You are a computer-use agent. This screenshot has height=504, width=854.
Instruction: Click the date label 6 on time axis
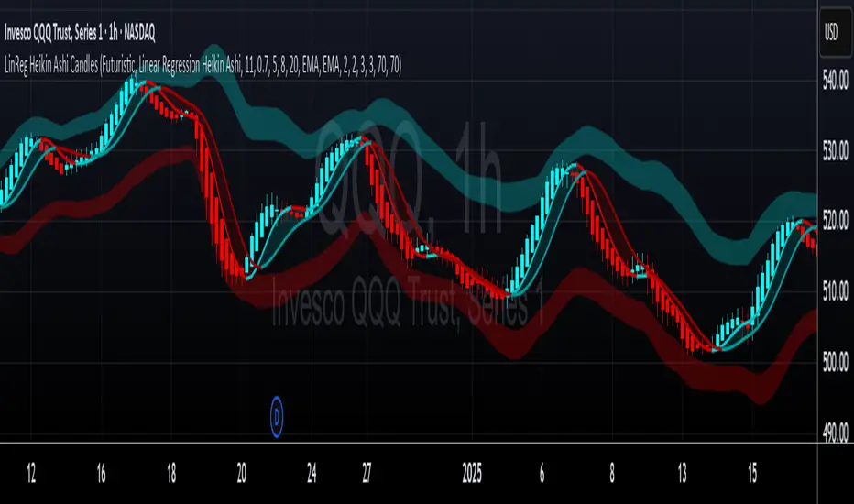tap(542, 474)
